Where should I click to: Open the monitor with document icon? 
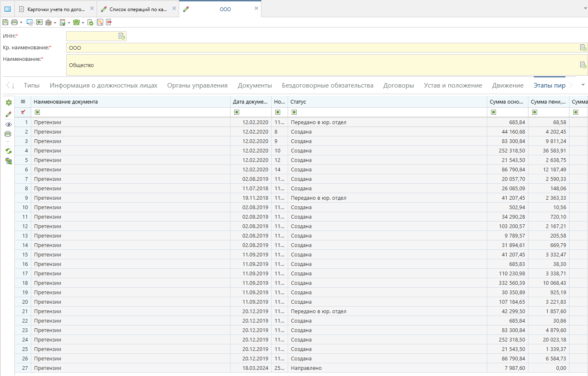coord(30,22)
